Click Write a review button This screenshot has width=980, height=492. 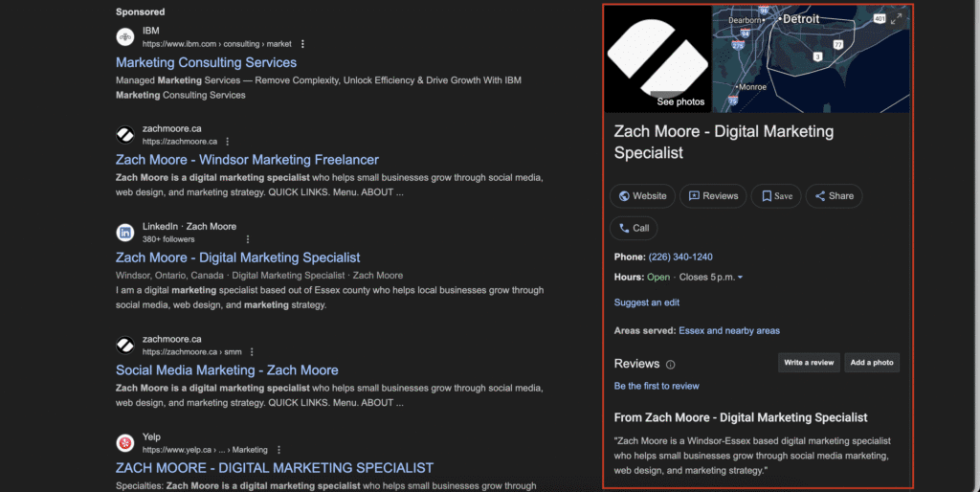[x=808, y=363]
